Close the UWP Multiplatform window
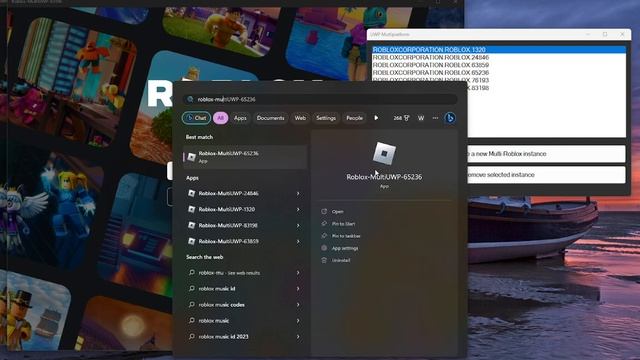Image resolution: width=640 pixels, height=360 pixels. coord(622,35)
